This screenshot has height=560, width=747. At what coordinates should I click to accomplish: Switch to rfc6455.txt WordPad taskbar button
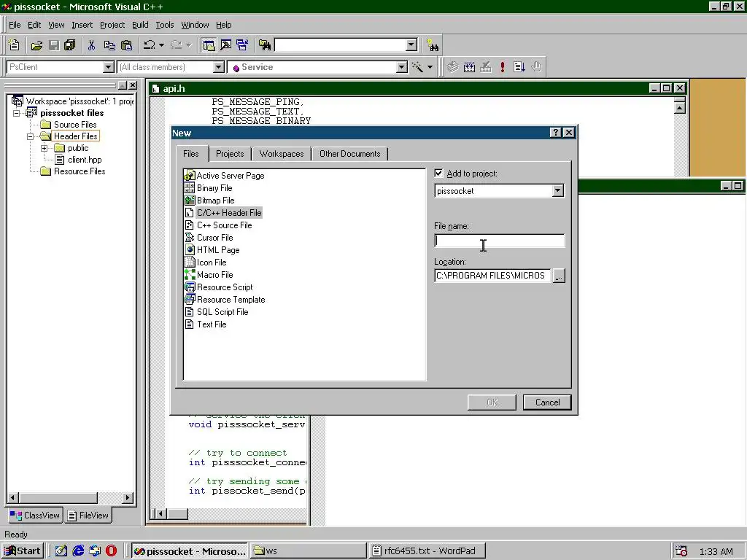click(427, 551)
